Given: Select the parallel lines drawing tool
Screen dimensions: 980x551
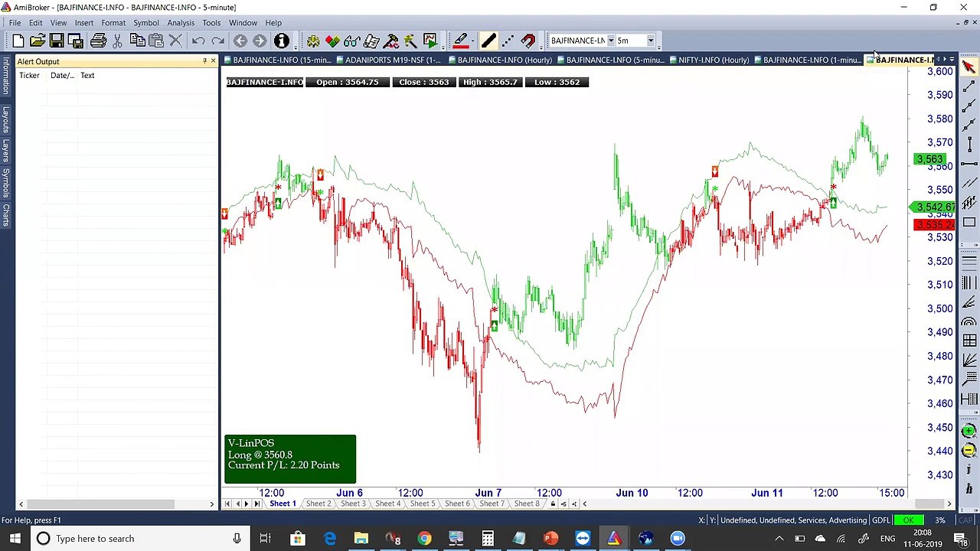Looking at the screenshot, I should coord(969,183).
